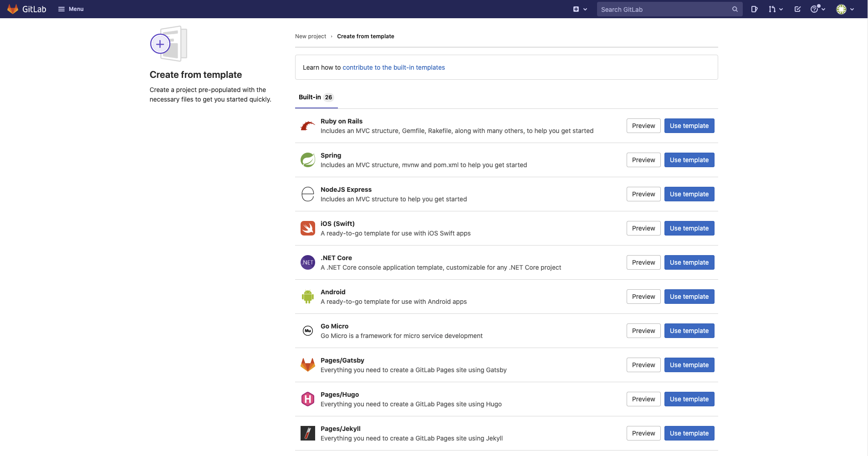Click the iOS Swift icon

(x=308, y=228)
